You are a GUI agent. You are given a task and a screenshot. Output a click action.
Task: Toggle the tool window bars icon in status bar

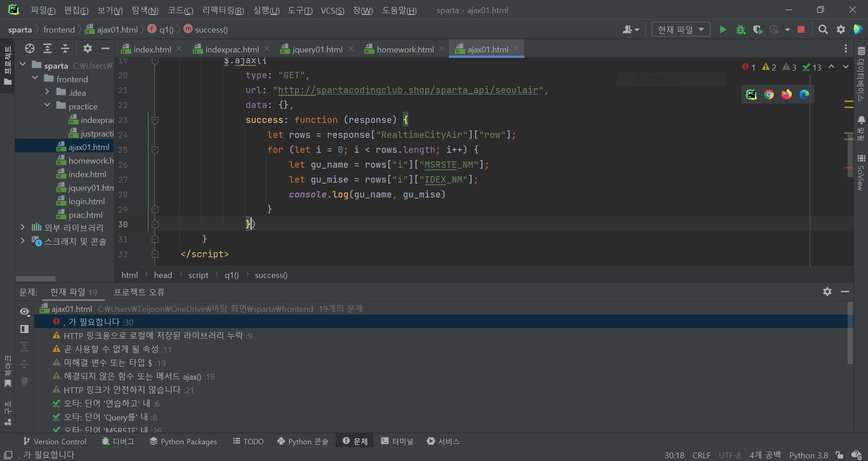[8, 455]
